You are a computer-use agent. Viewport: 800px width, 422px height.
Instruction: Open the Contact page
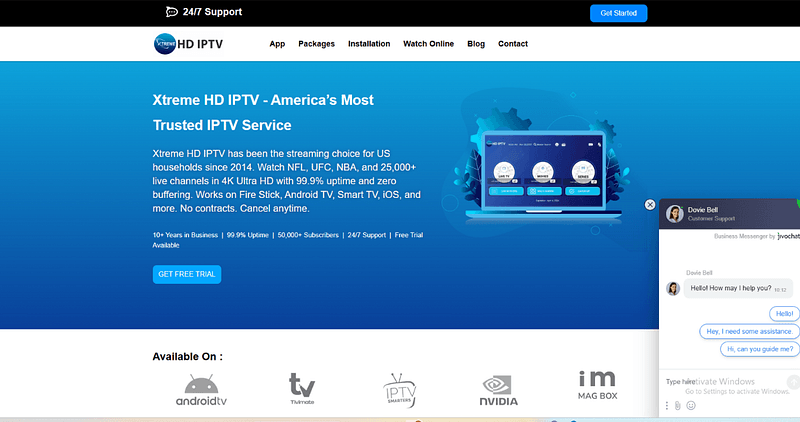point(513,44)
